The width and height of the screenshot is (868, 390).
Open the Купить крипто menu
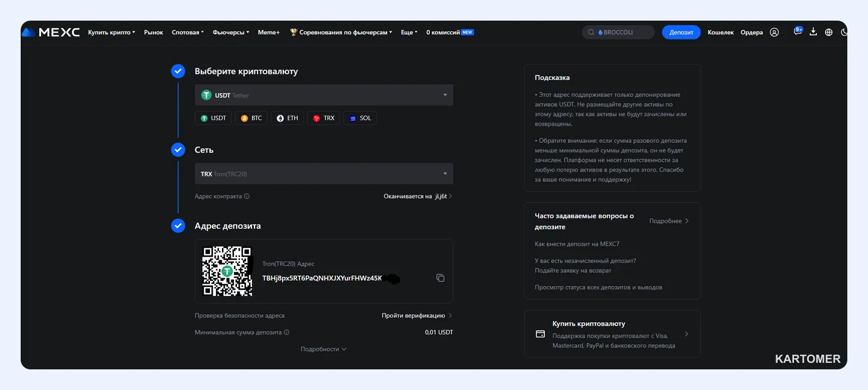point(111,33)
